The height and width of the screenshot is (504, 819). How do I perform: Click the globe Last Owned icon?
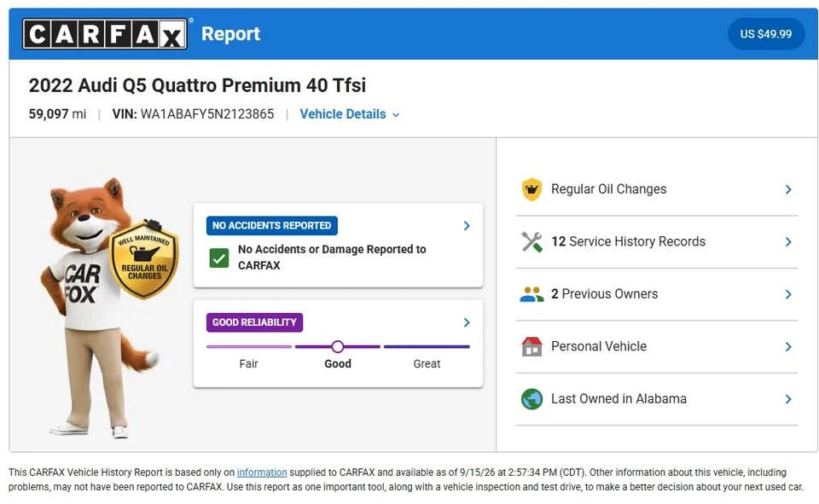click(531, 399)
